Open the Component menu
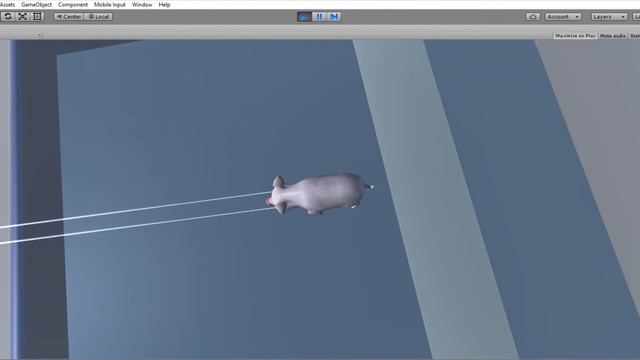This screenshot has height=360, width=640. [73, 5]
